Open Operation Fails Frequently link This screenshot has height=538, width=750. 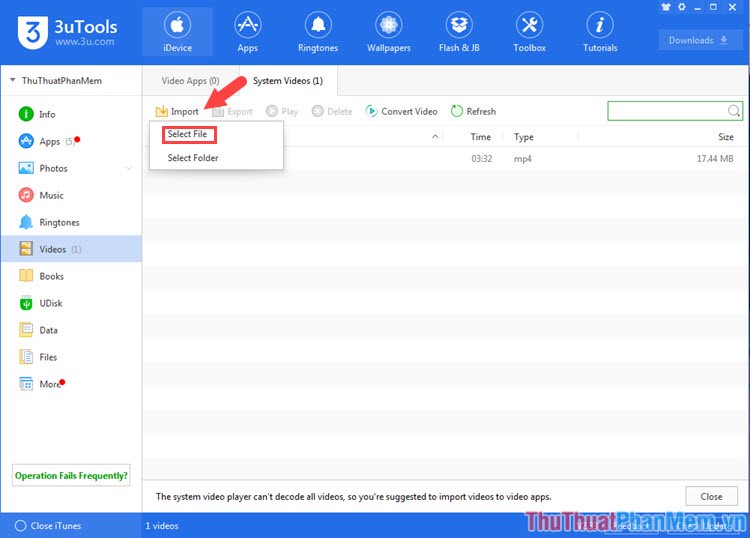click(71, 476)
